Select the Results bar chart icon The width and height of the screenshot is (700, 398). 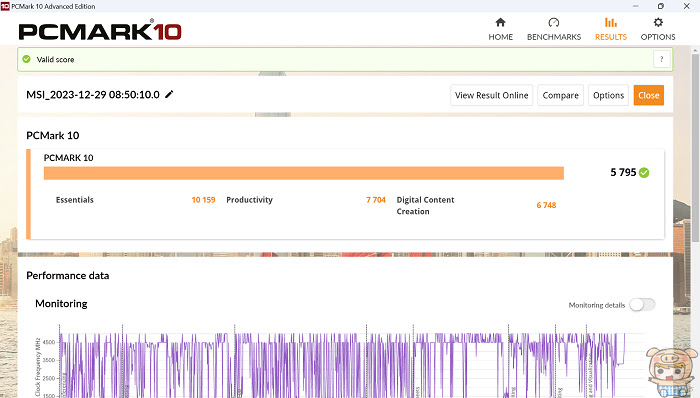pyautogui.click(x=611, y=22)
